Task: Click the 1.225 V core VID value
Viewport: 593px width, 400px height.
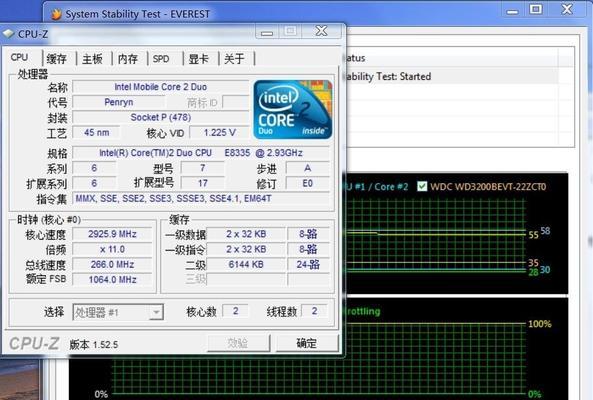Action: pos(219,133)
